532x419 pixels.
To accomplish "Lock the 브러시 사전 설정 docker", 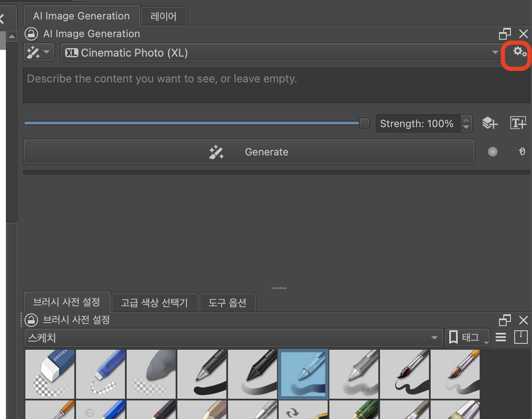I will click(x=31, y=320).
